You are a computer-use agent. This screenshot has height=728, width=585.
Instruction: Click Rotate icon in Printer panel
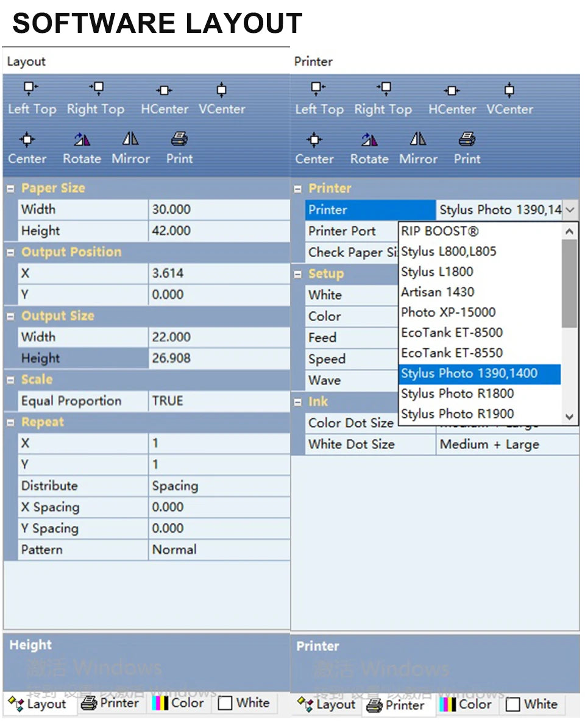click(x=369, y=140)
